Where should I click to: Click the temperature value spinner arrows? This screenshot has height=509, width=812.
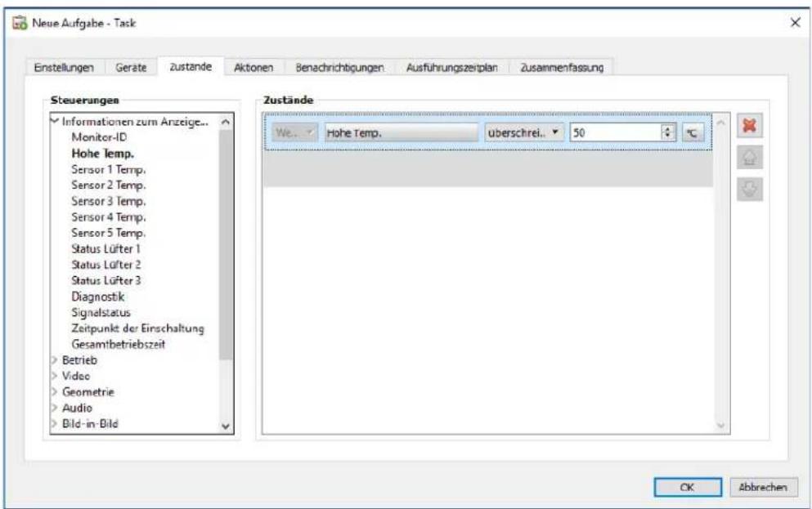tap(668, 132)
